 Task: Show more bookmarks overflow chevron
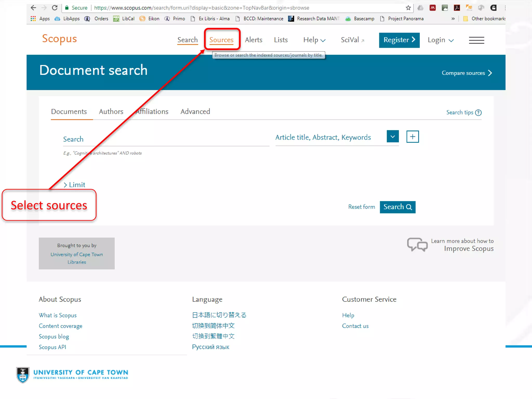tap(453, 19)
